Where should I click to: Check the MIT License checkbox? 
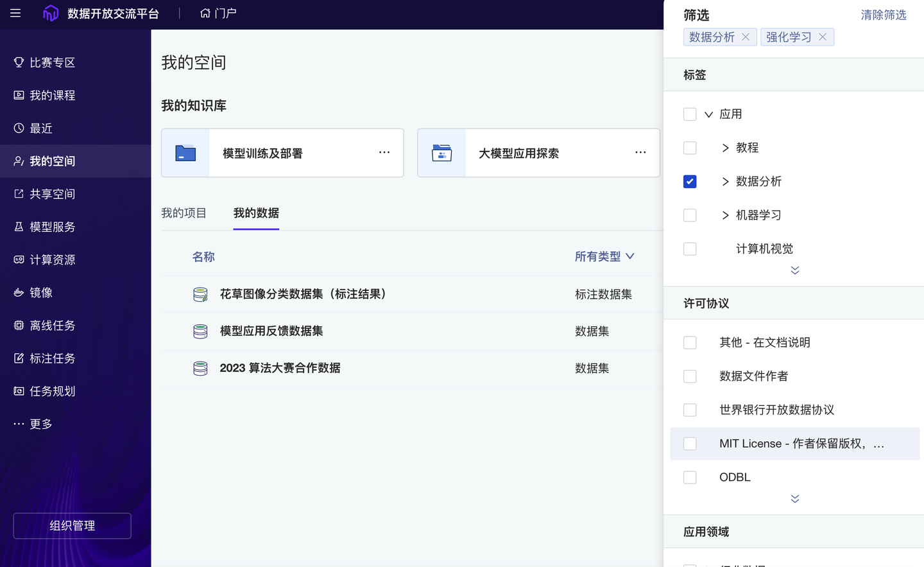(690, 444)
